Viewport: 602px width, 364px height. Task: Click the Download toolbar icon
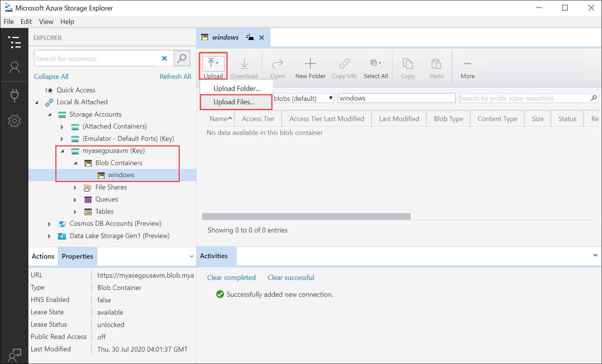coord(244,67)
